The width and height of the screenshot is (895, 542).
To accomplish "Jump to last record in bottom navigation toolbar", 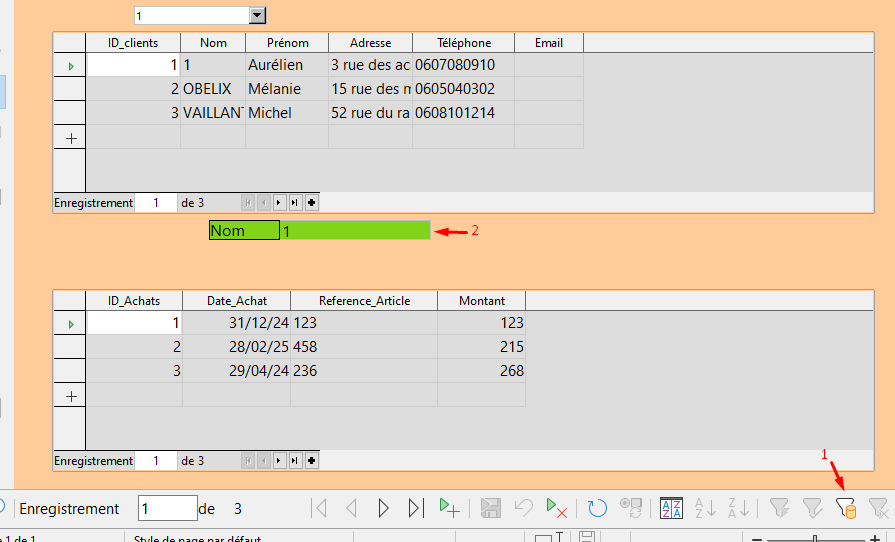I will 416,508.
